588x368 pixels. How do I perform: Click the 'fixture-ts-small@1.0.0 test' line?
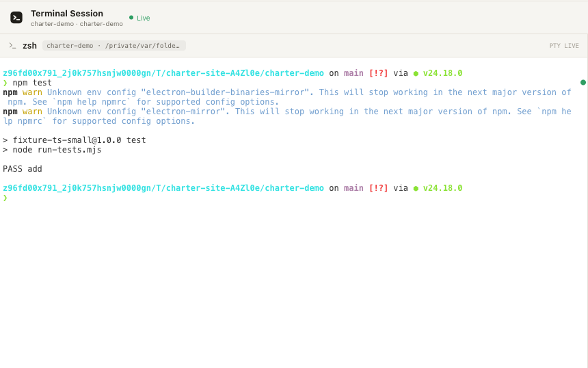coord(79,140)
